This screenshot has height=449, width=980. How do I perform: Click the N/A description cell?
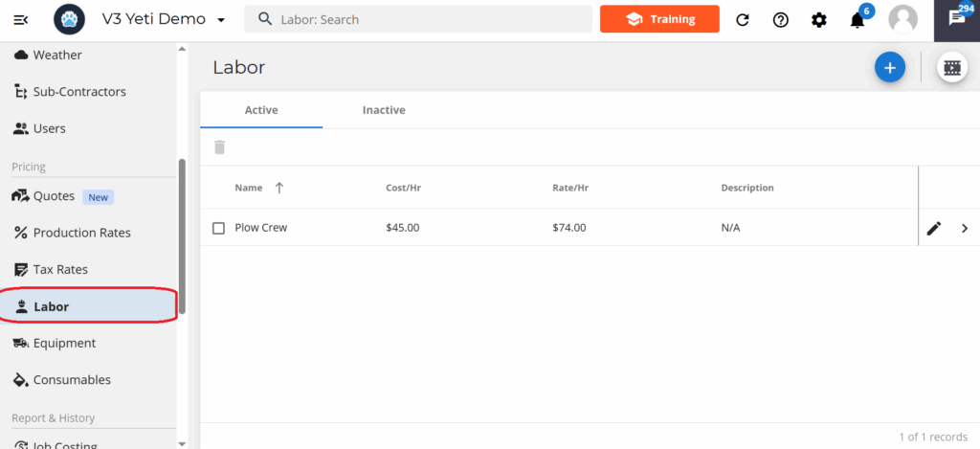730,228
